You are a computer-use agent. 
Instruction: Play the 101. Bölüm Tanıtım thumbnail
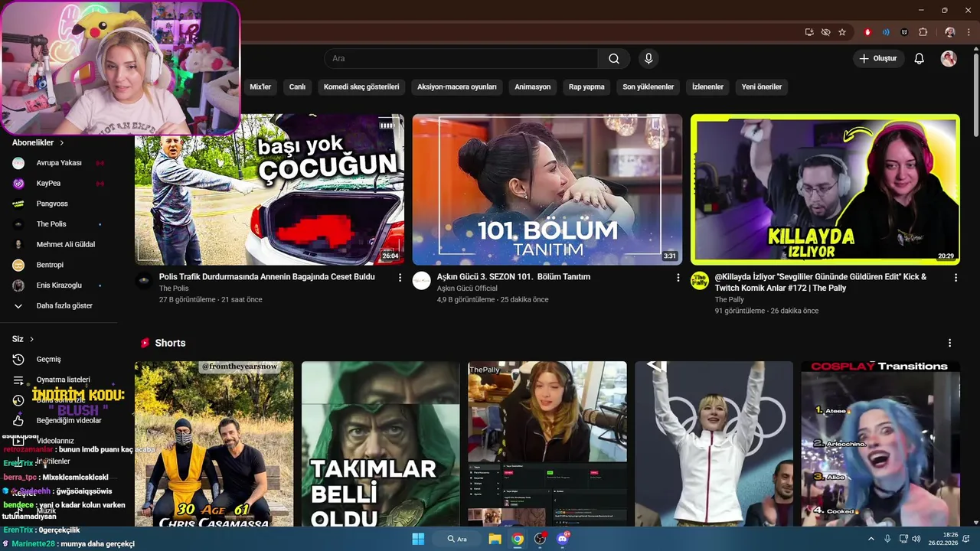tap(547, 190)
